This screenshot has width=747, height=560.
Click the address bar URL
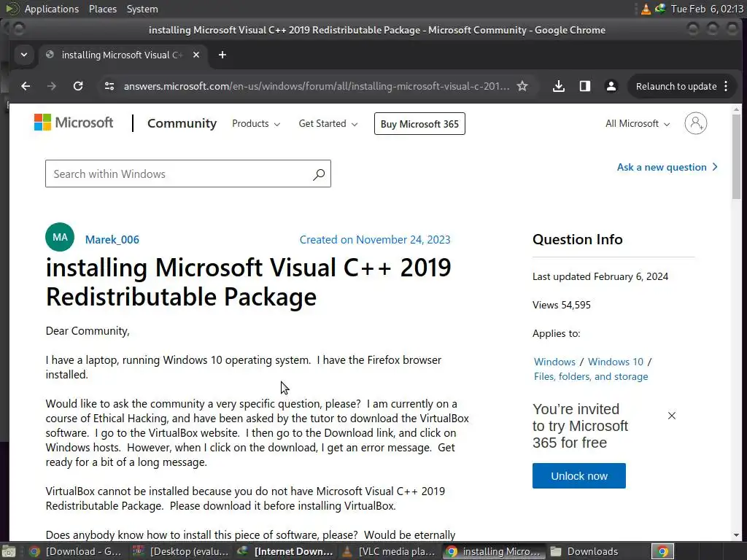[317, 86]
